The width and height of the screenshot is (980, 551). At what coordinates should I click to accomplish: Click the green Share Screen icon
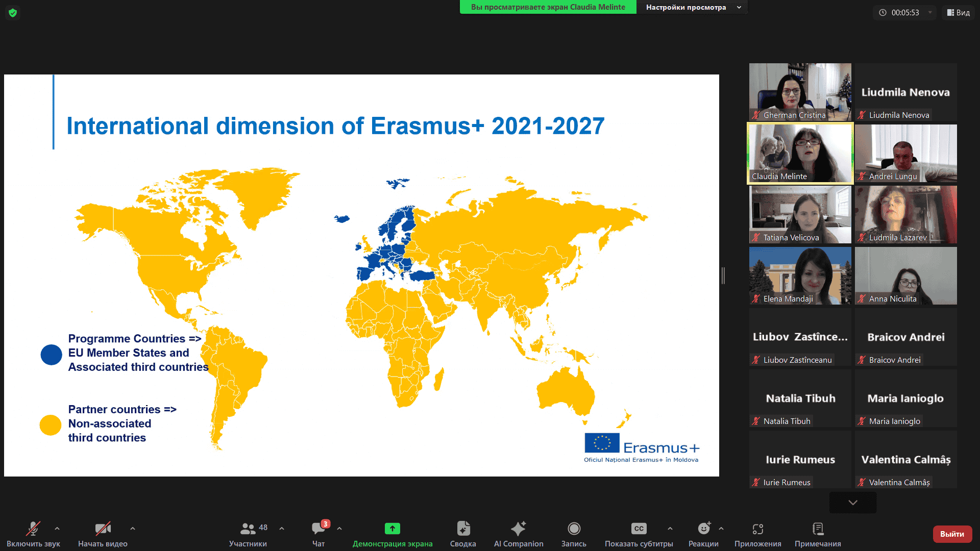tap(392, 529)
